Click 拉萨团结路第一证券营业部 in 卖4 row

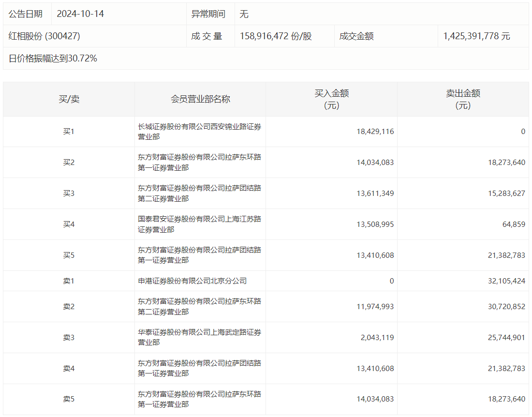click(199, 369)
